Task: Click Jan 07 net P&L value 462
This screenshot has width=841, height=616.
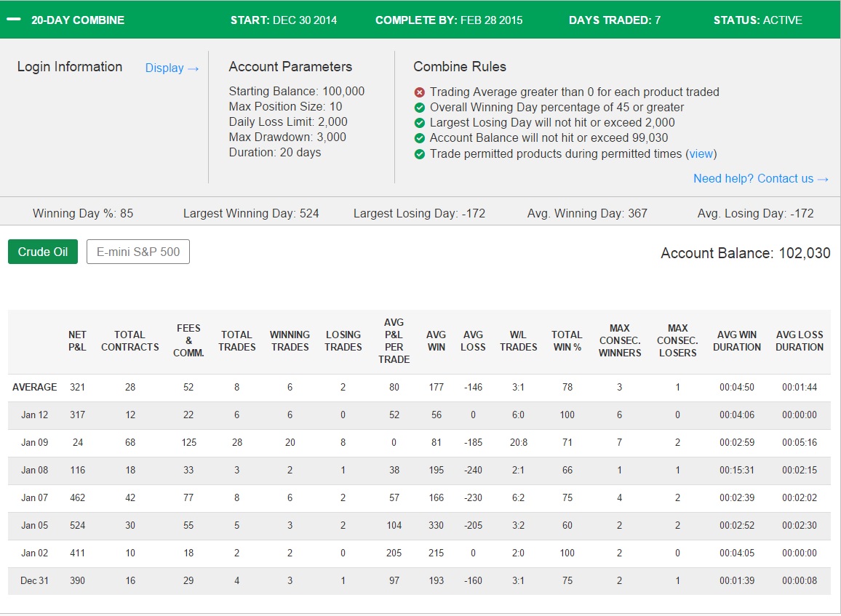Action: coord(77,497)
